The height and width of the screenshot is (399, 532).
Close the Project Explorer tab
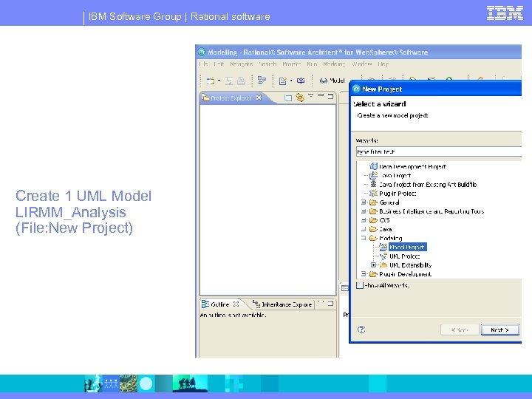259,98
